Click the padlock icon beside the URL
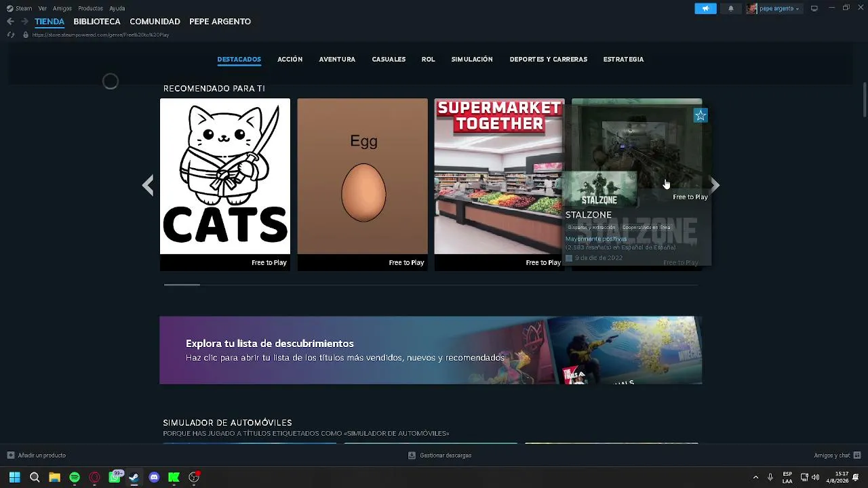The height and width of the screenshot is (488, 868). pos(26,35)
